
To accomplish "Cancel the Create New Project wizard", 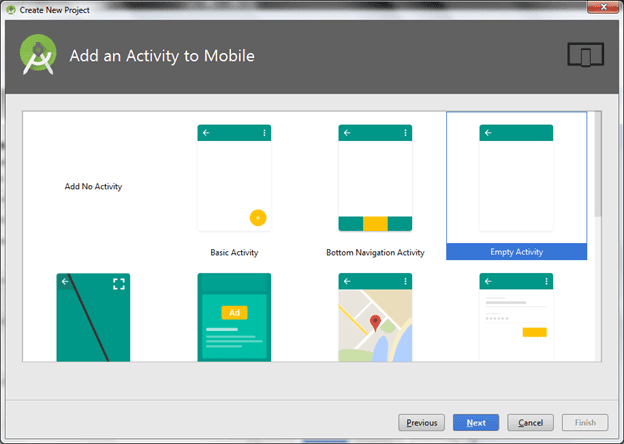I will point(530,423).
